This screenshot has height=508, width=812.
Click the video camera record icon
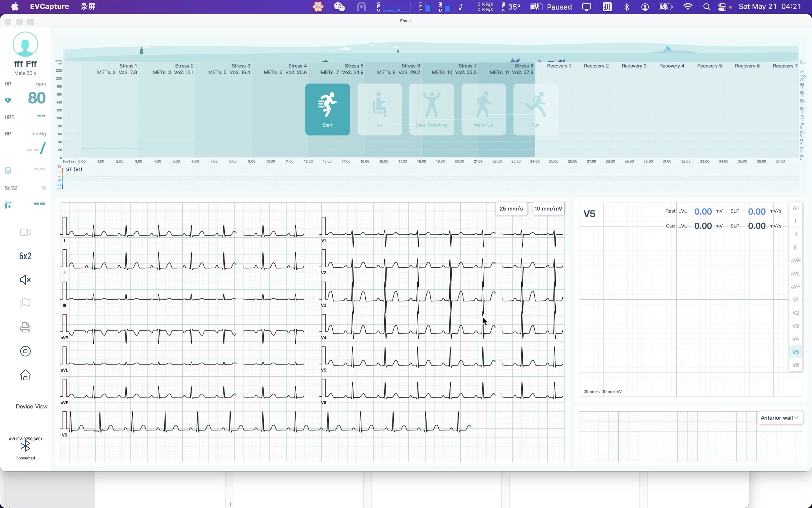pos(25,232)
